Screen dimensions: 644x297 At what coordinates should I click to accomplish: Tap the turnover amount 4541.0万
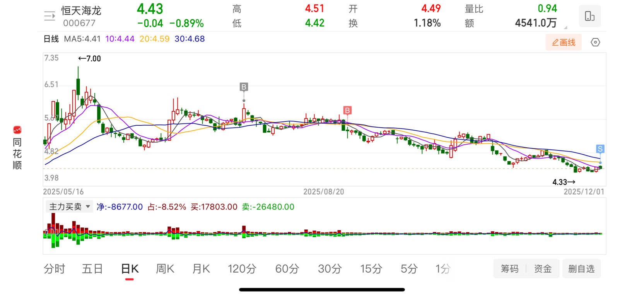(x=536, y=23)
